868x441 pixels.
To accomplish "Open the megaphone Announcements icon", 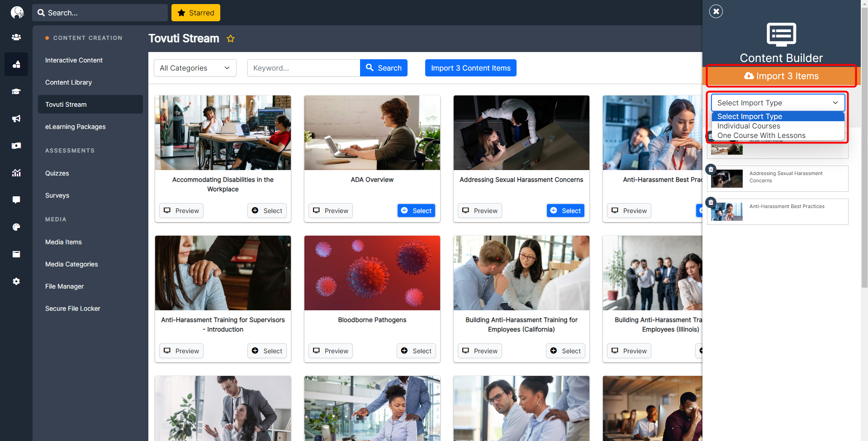I will tap(16, 119).
